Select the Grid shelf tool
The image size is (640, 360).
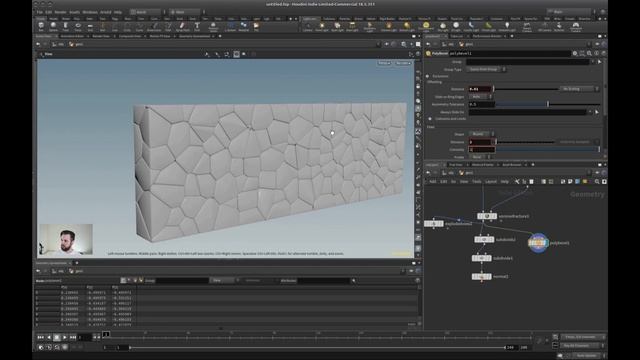(90, 27)
